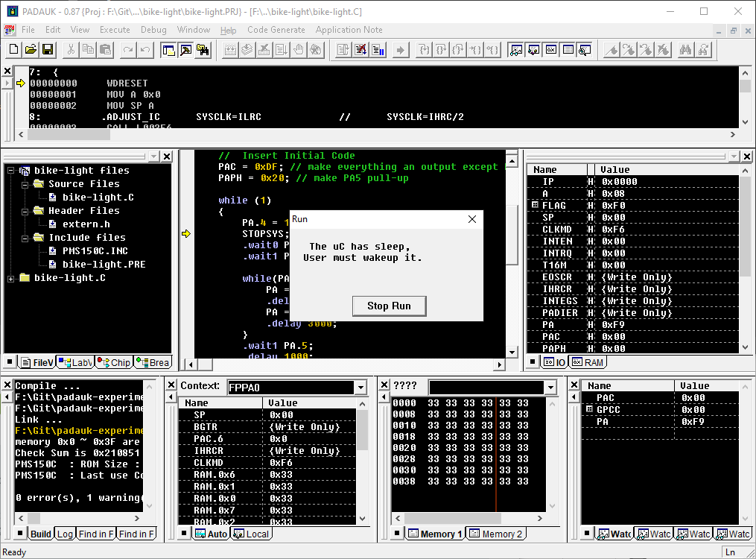Save the file with floppy disk icon
The image size is (756, 559).
(48, 50)
